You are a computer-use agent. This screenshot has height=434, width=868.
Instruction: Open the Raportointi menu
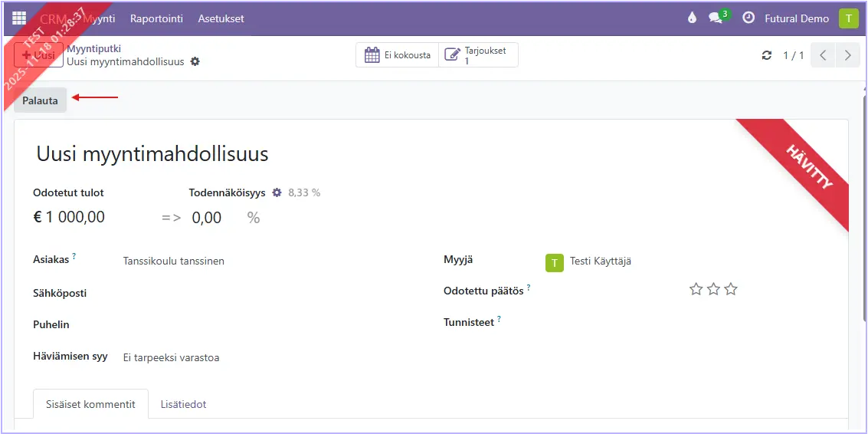[156, 18]
